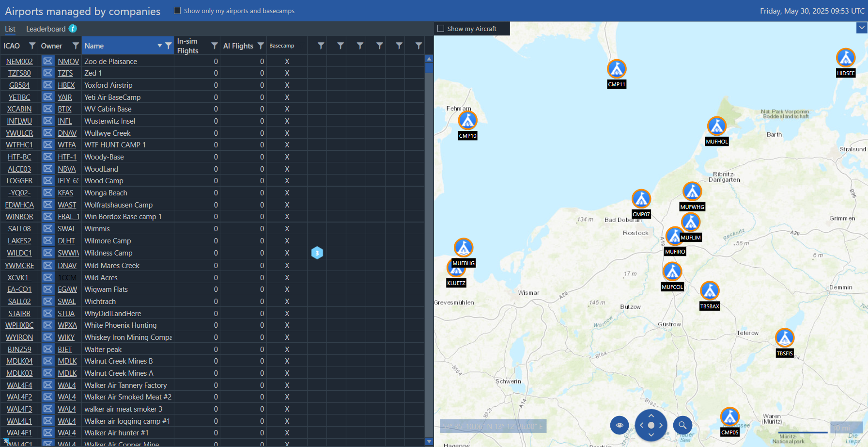
Task: Open owner link DLHT
Action: tap(66, 241)
